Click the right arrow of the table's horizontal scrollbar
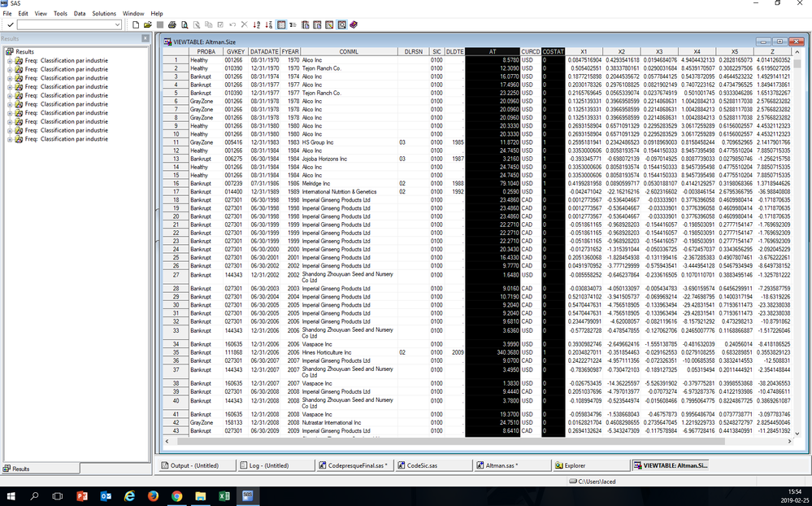 tap(789, 441)
